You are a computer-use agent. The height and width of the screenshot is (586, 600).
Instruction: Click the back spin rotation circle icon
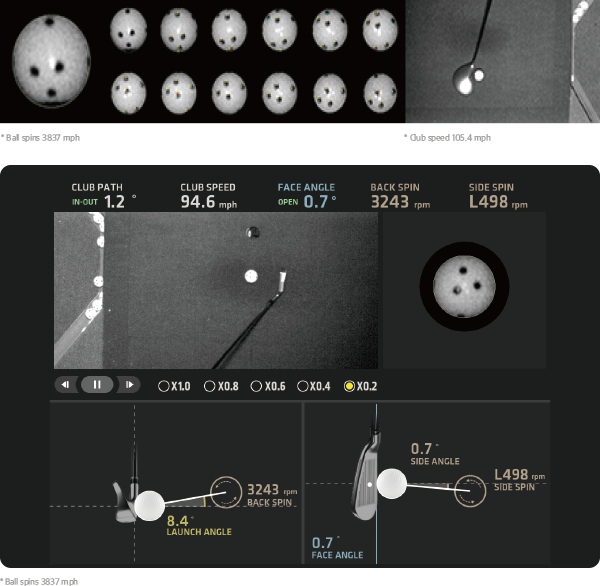pos(226,492)
